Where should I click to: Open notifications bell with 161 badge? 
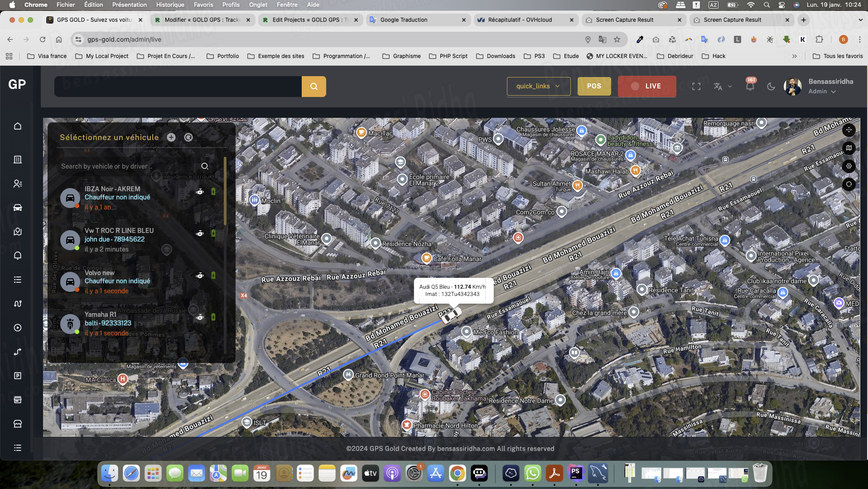(750, 86)
